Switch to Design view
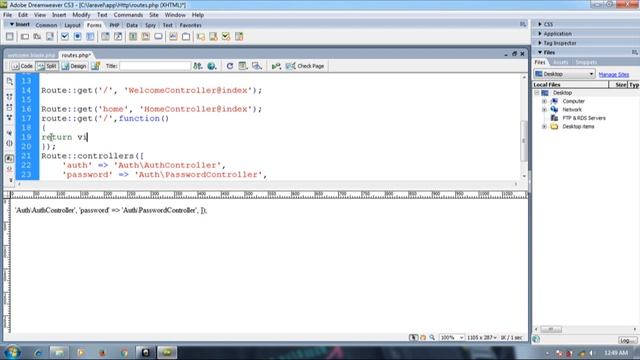 coord(74,66)
